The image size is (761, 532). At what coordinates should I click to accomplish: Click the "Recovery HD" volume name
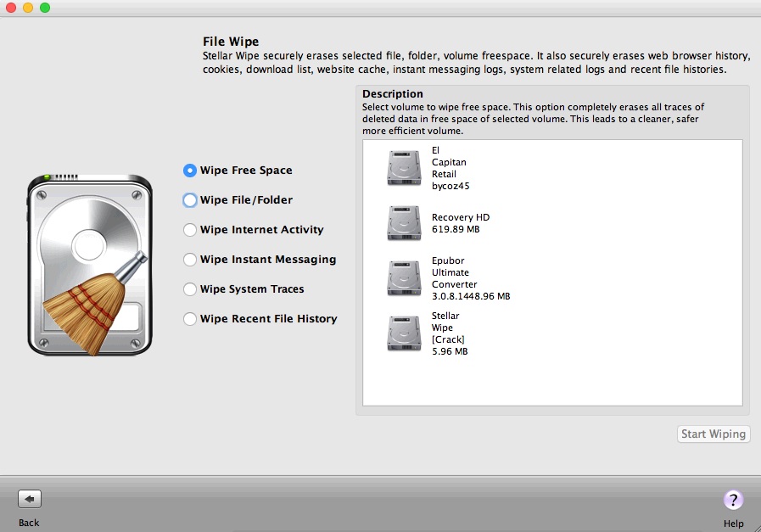461,217
